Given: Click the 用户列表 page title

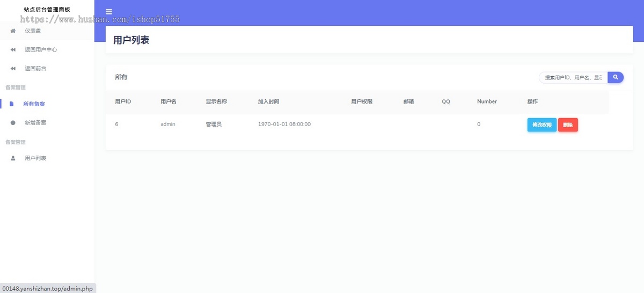Looking at the screenshot, I should coord(131,40).
